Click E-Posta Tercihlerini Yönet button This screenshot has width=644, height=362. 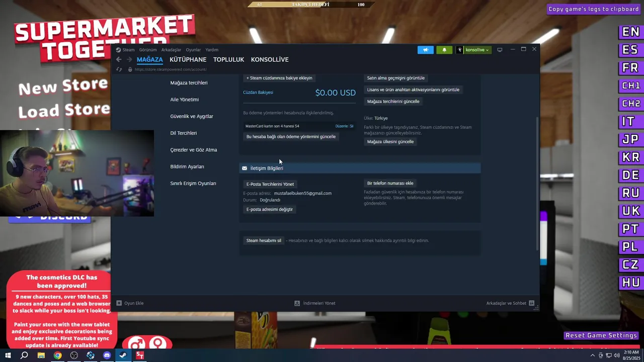tap(270, 184)
